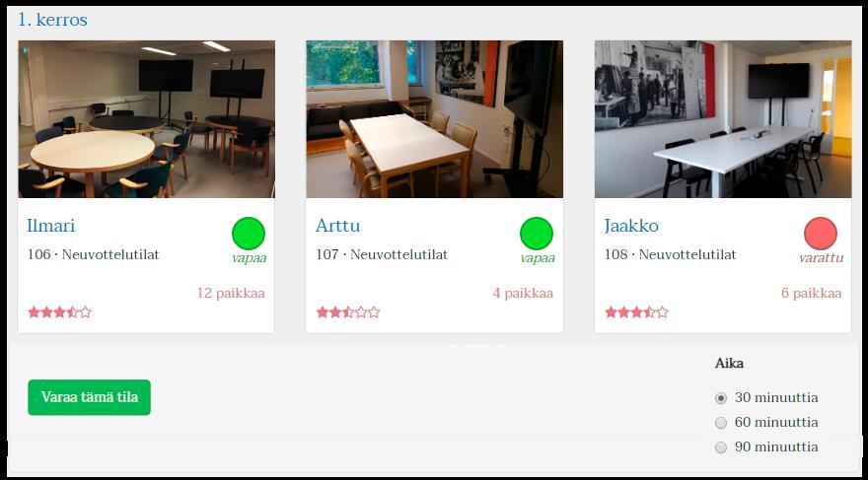Click Jaakko red varattu status circle
The image size is (868, 480).
click(x=821, y=234)
